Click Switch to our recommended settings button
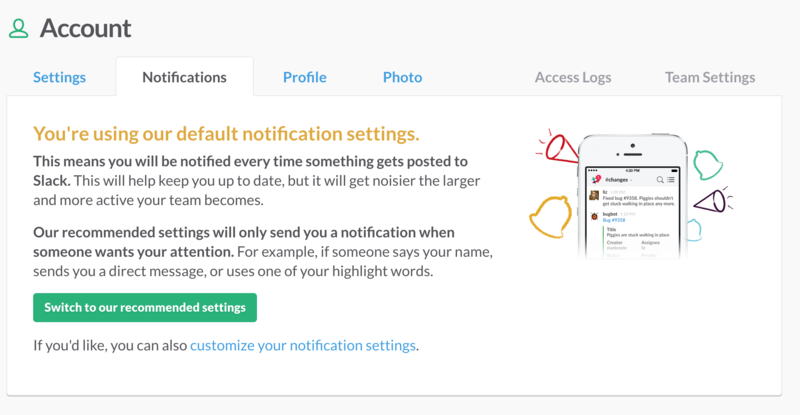 [x=145, y=307]
